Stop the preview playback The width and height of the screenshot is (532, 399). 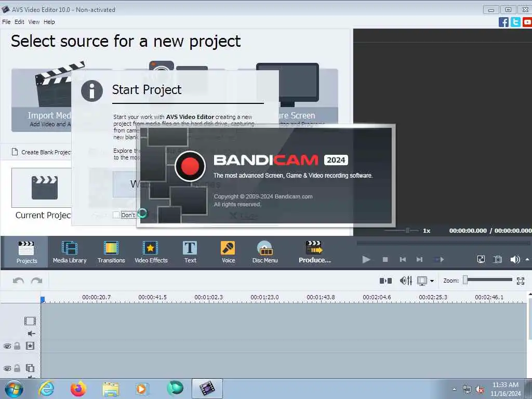[x=385, y=260]
